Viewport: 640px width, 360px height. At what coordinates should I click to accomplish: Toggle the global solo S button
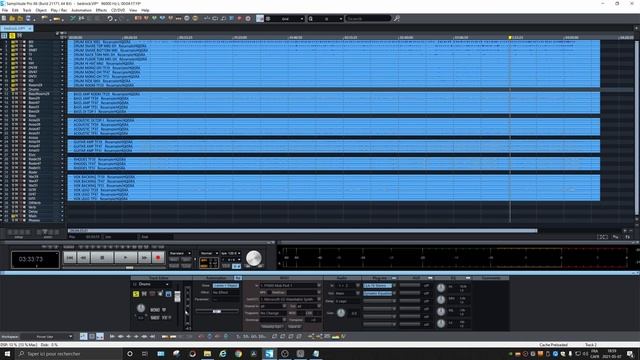click(12, 36)
